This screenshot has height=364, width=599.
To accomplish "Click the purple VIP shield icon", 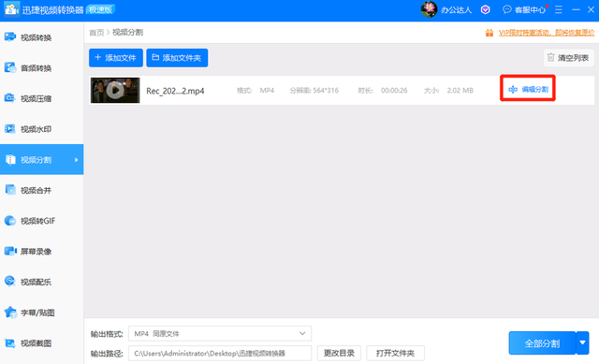I will (x=485, y=9).
